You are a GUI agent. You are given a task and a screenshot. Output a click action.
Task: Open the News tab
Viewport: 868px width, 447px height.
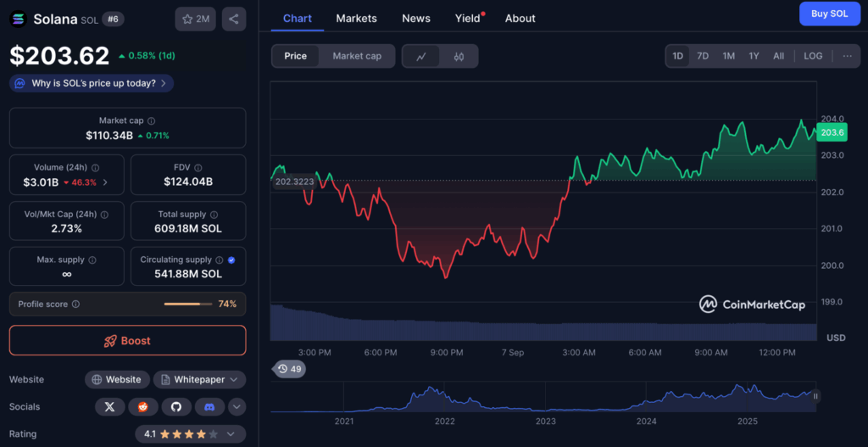(x=416, y=19)
